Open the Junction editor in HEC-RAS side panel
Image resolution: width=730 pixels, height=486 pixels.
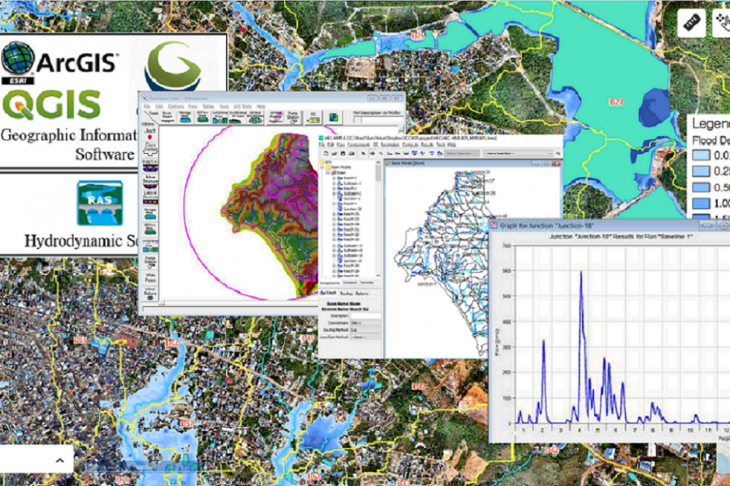(150, 134)
